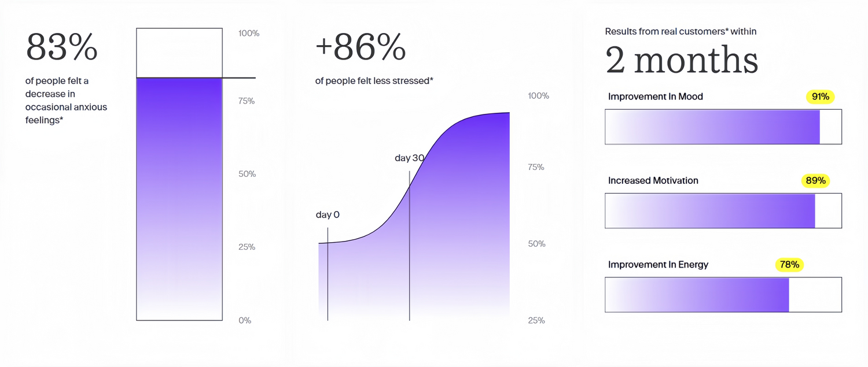Click the Improvement In Energy progress bar
The width and height of the screenshot is (868, 367).
pos(723,295)
